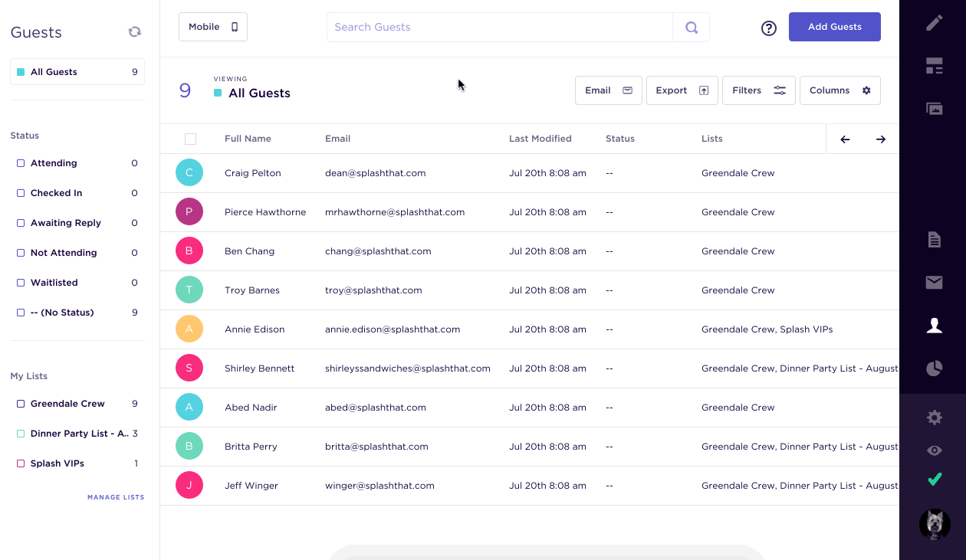Click Jeff Winger's guest name
The width and height of the screenshot is (966, 560).
point(251,486)
